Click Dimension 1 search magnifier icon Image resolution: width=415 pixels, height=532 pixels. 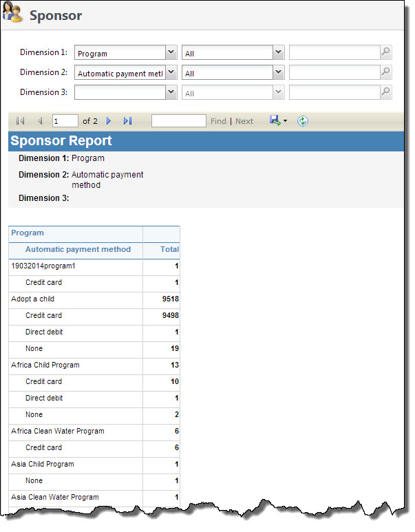pos(386,52)
